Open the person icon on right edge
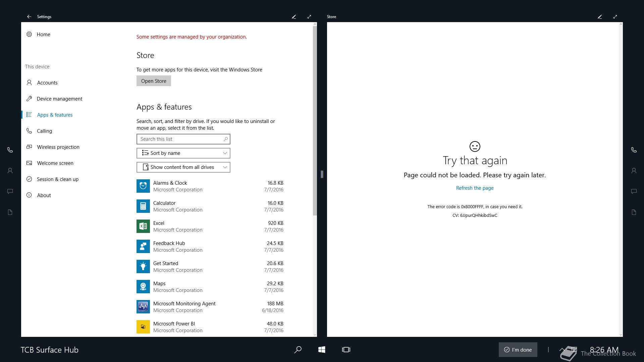Screen dimensions: 644x362 coord(634,171)
